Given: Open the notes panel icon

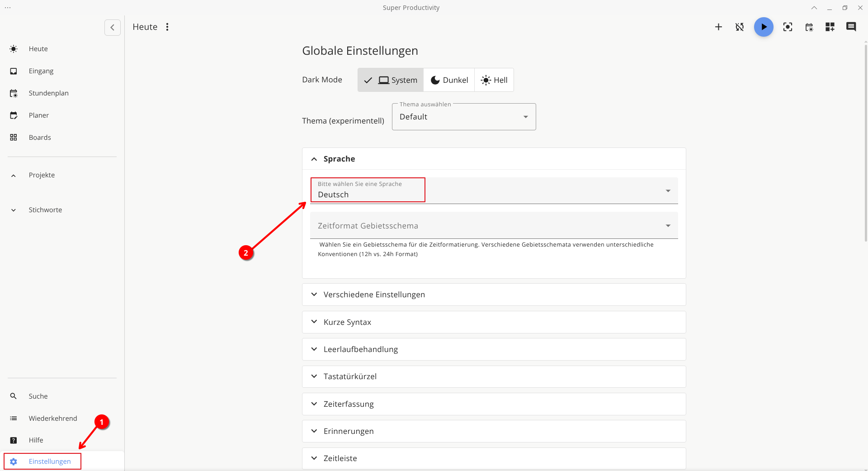Looking at the screenshot, I should pyautogui.click(x=851, y=27).
